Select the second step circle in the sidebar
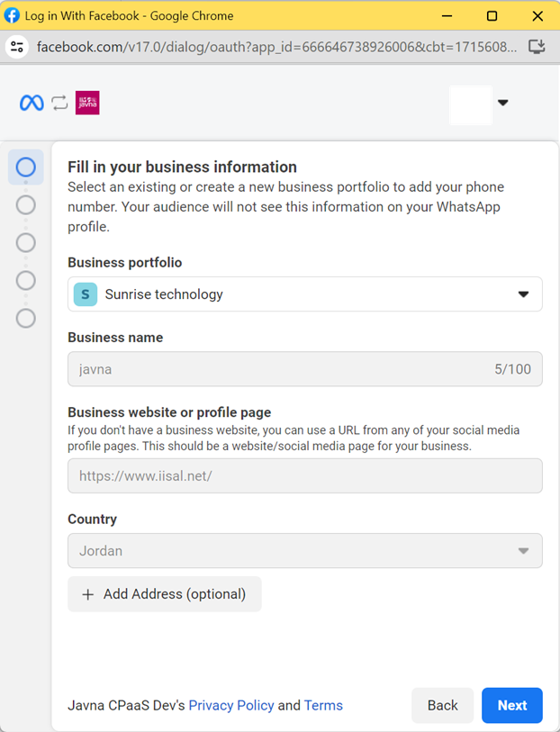 (25, 204)
